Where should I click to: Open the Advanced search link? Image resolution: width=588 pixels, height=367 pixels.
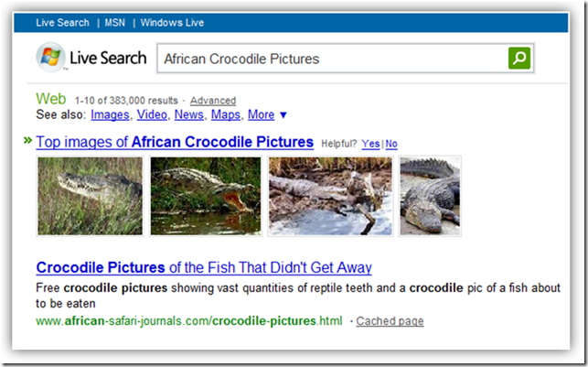pyautogui.click(x=212, y=101)
